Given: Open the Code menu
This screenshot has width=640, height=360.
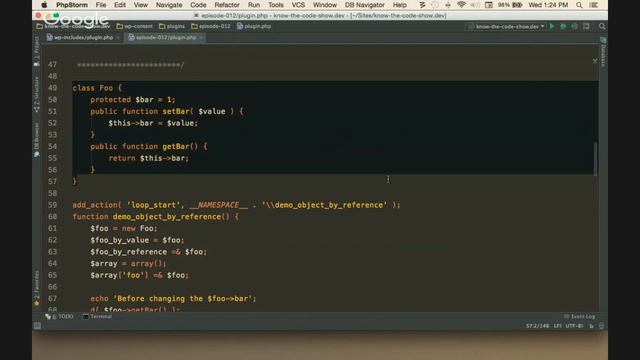Looking at the screenshot, I should [198, 5].
